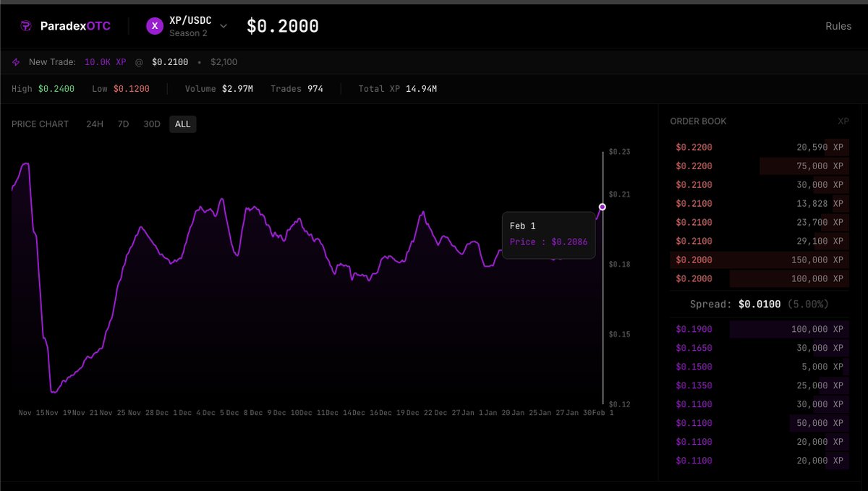Select the $0.1350 bid for 25,000 XP
The width and height of the screenshot is (868, 491).
pos(759,385)
